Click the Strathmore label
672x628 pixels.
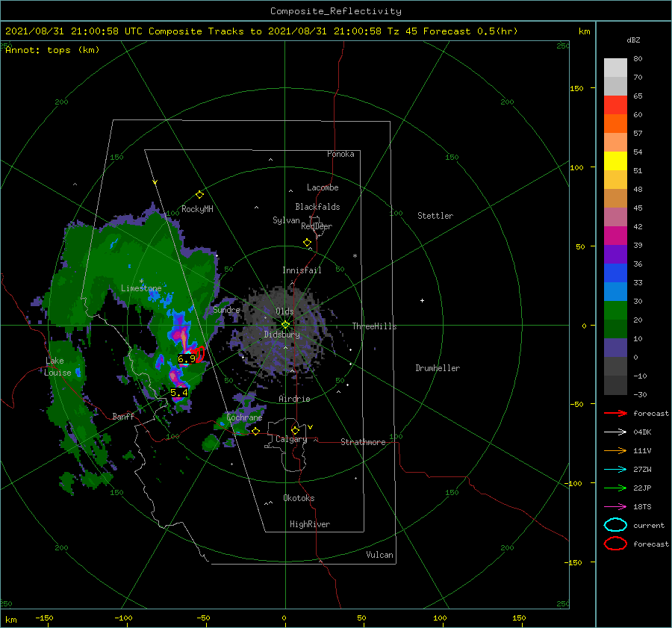pos(363,442)
